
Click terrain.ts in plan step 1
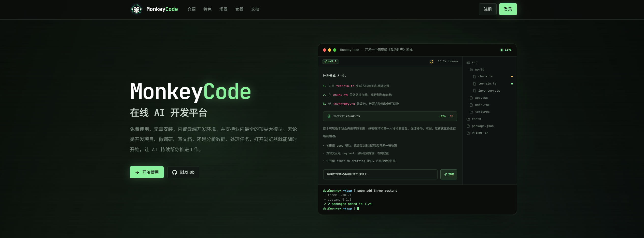[x=345, y=86]
